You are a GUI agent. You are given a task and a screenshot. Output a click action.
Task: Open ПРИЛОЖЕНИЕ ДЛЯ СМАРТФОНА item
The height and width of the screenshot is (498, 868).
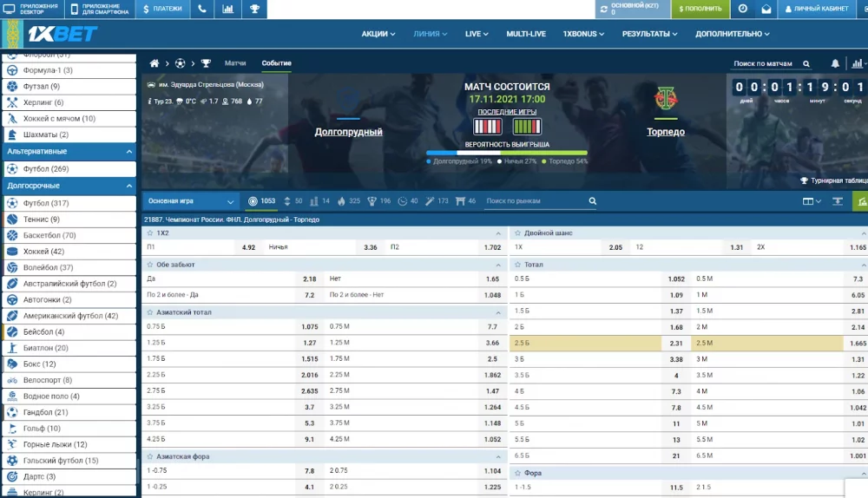pyautogui.click(x=100, y=9)
